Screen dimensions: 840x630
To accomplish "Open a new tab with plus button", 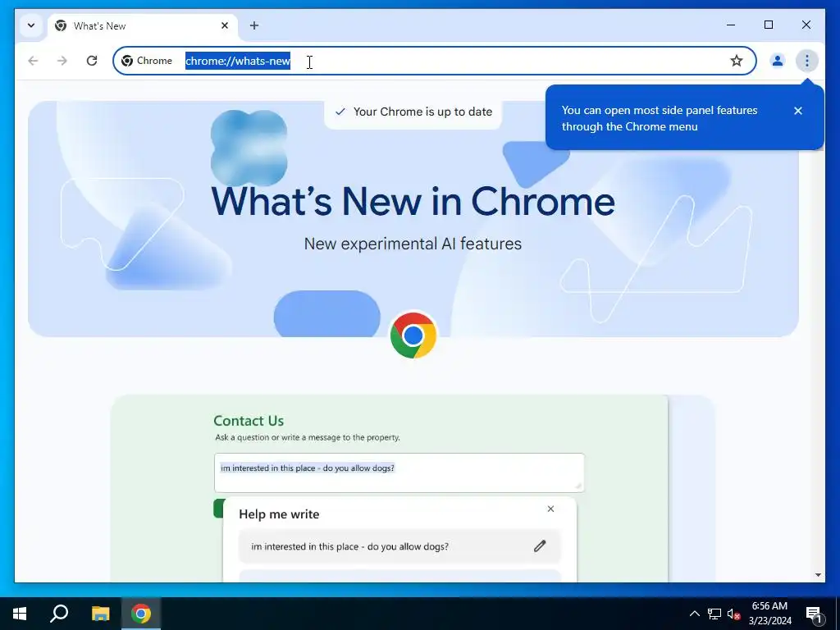I will pyautogui.click(x=254, y=25).
